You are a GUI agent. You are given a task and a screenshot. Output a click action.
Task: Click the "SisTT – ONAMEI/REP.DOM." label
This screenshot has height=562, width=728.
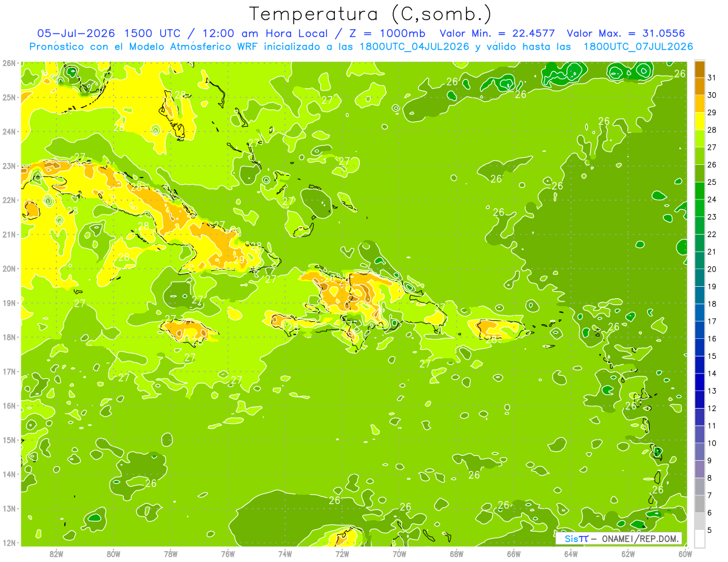[x=619, y=538]
